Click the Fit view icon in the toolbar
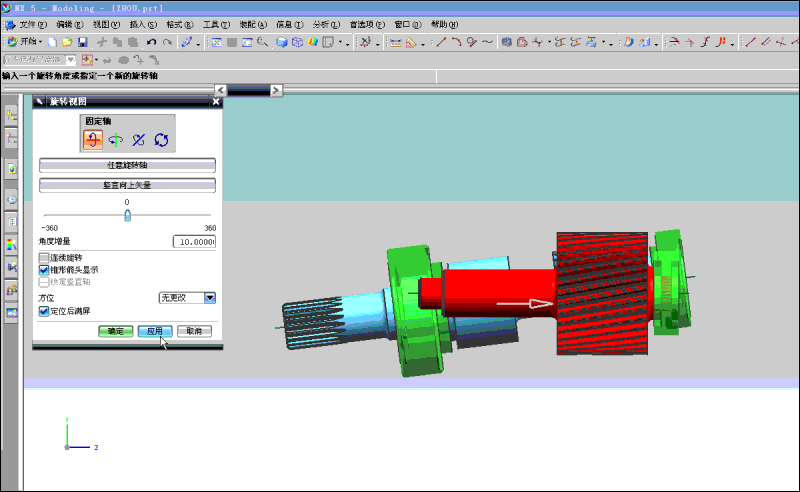800x492 pixels. (216, 42)
